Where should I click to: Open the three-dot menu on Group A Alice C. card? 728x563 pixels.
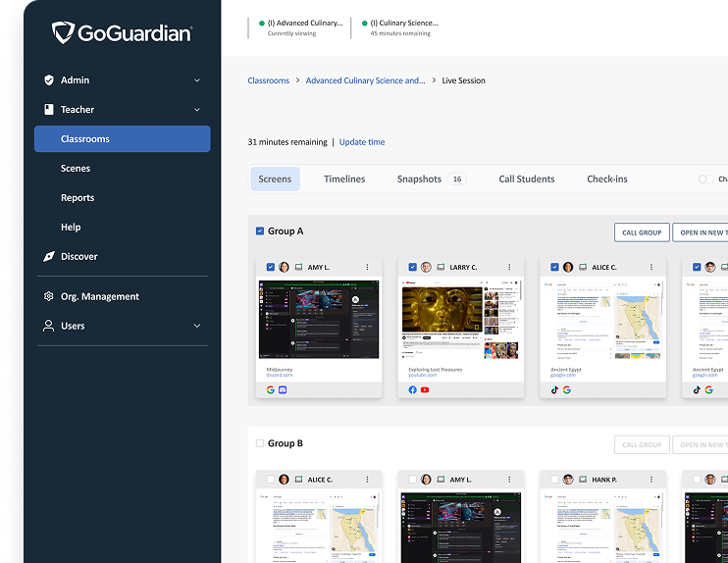coord(650,267)
